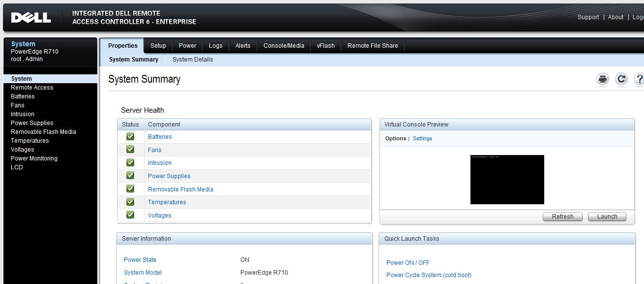Click the Dell logo in the header
Image resolution: width=644 pixels, height=284 pixels.
point(30,17)
